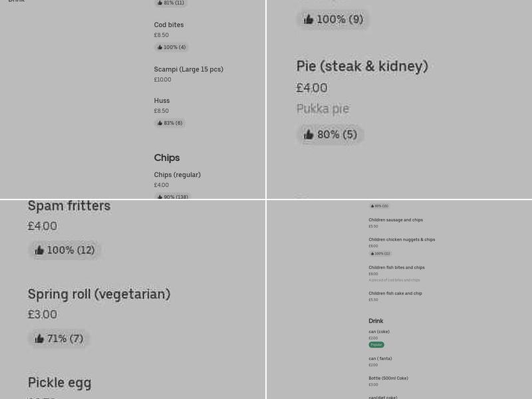The height and width of the screenshot is (399, 532).
Task: Tap the 100% (11) rating under chicken nuggets
Action: click(379, 253)
